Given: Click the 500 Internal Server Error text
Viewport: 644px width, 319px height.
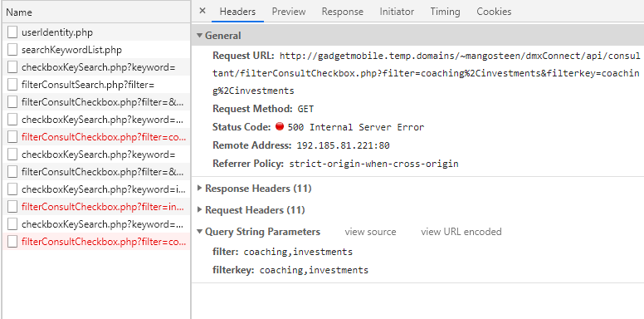Looking at the screenshot, I should pos(356,127).
